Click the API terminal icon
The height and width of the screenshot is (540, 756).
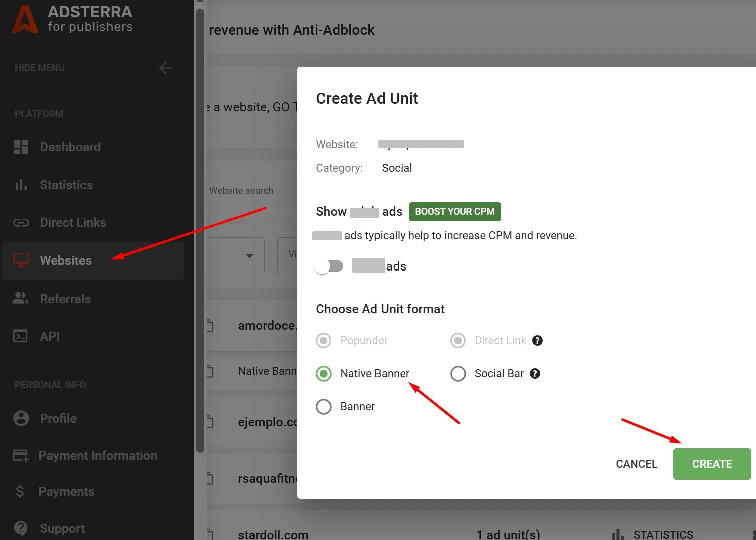(x=20, y=336)
